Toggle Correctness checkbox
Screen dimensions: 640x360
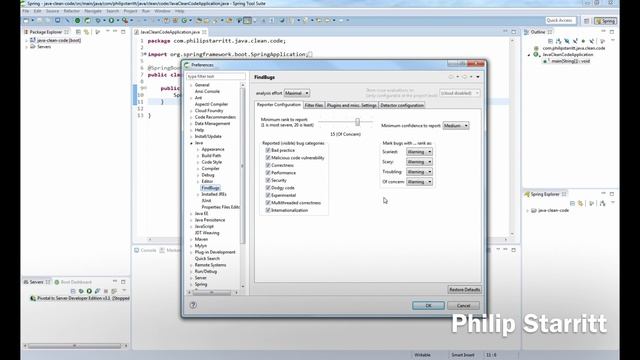pyautogui.click(x=268, y=165)
